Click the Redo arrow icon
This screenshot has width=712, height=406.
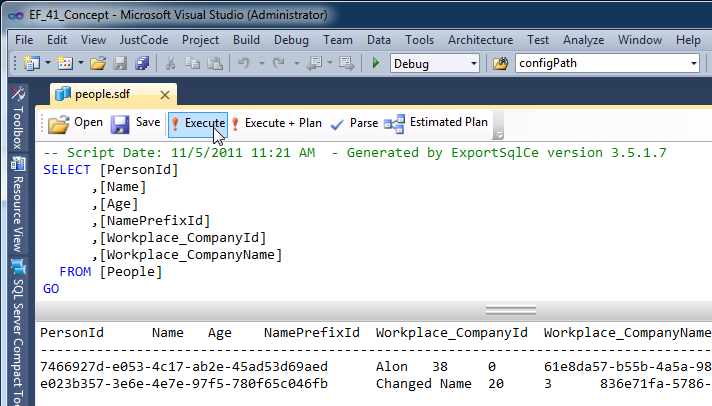[x=278, y=63]
